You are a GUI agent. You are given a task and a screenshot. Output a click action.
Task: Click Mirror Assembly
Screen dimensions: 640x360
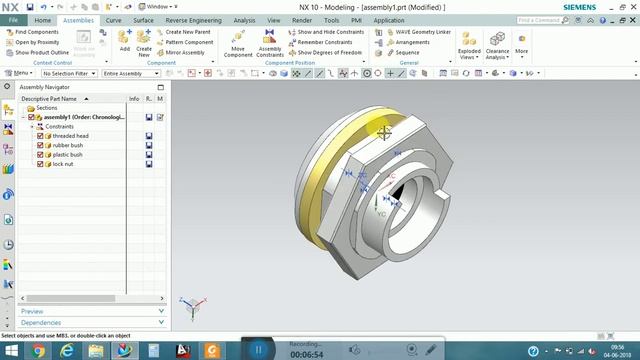click(181, 53)
